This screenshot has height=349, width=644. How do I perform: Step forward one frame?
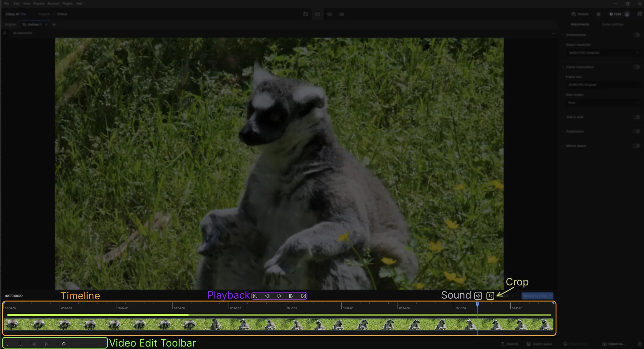[291, 296]
